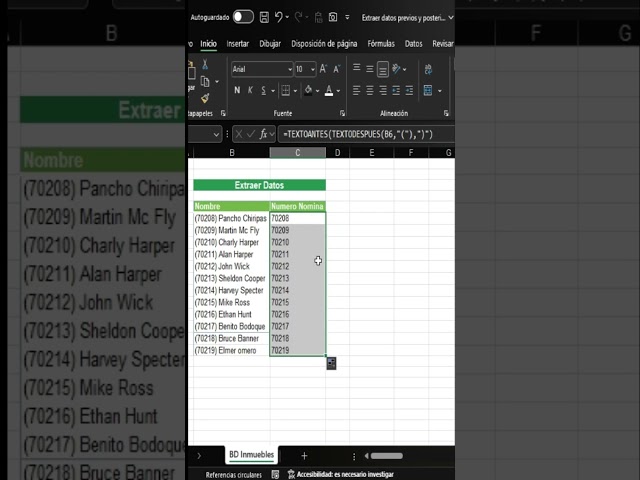Open the Fórmulas ribbon tab

tap(381, 44)
